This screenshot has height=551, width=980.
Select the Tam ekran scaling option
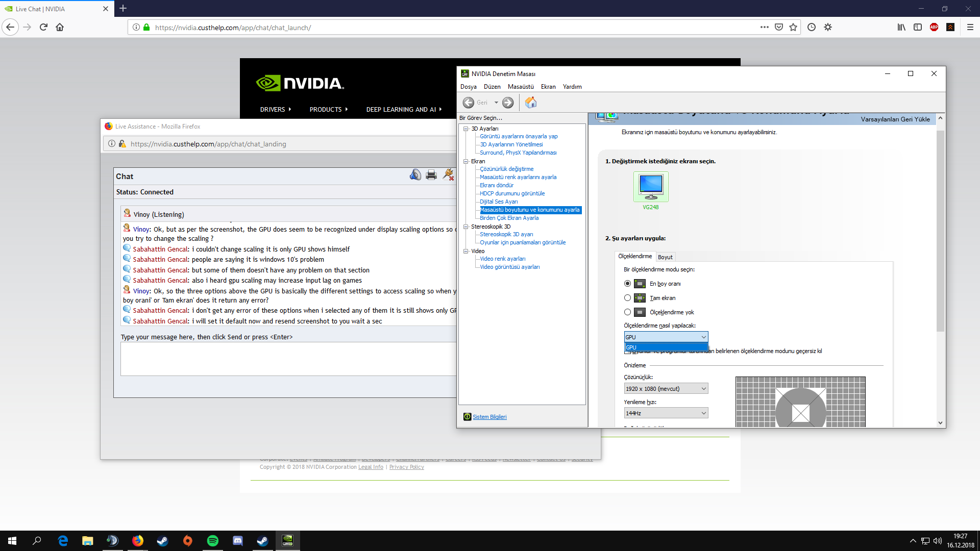point(627,298)
